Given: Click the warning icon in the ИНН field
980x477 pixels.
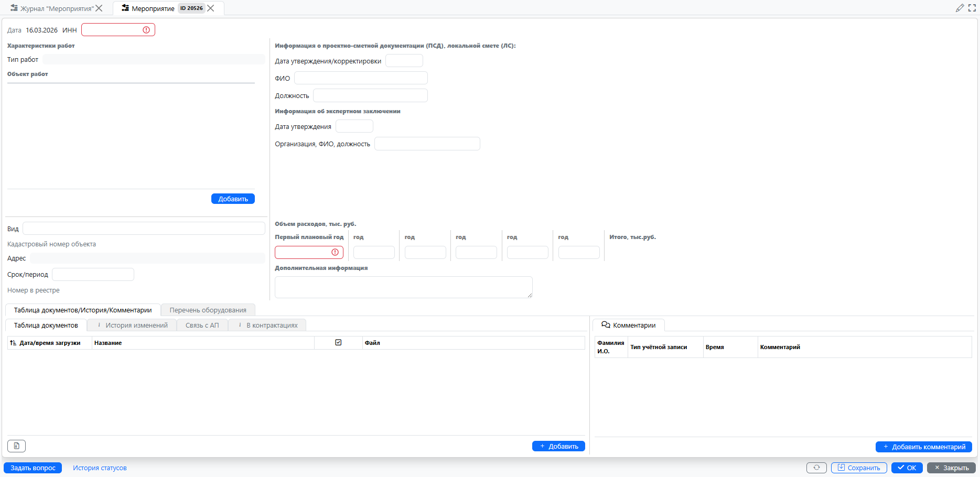Looking at the screenshot, I should [146, 30].
